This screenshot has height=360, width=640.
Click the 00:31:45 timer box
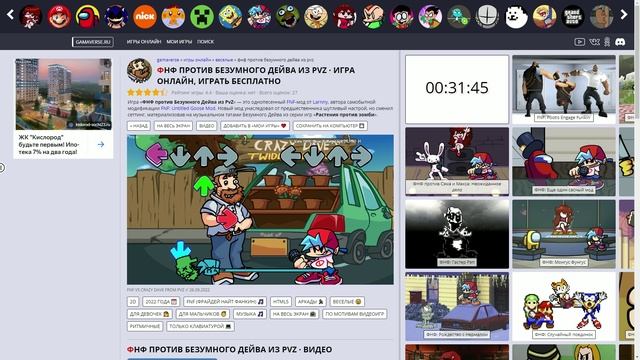pos(457,89)
